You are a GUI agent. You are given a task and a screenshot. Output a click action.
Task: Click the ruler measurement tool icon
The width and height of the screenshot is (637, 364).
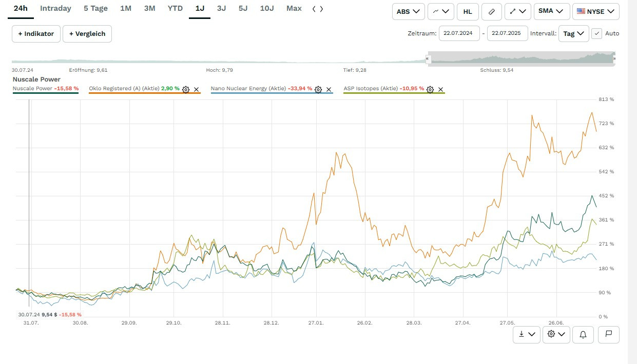tap(492, 11)
